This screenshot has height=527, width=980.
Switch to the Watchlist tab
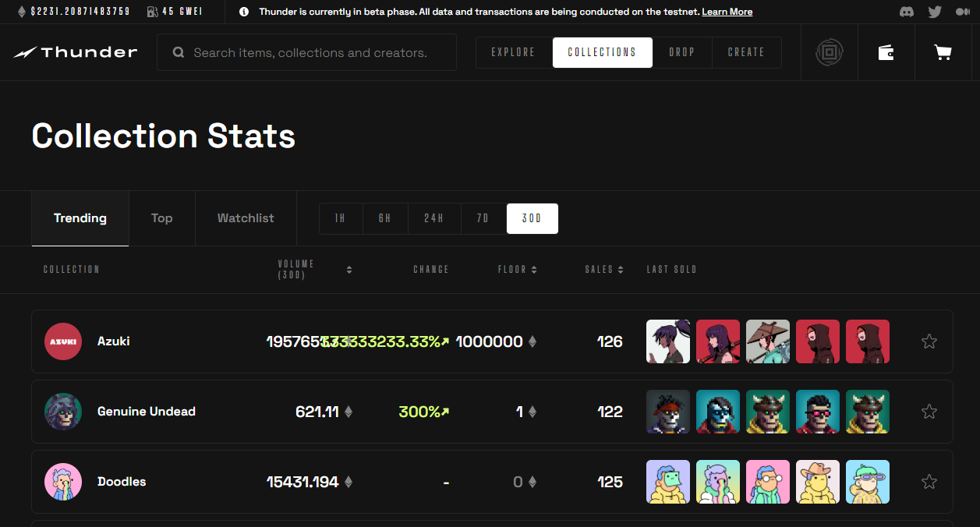coord(246,218)
